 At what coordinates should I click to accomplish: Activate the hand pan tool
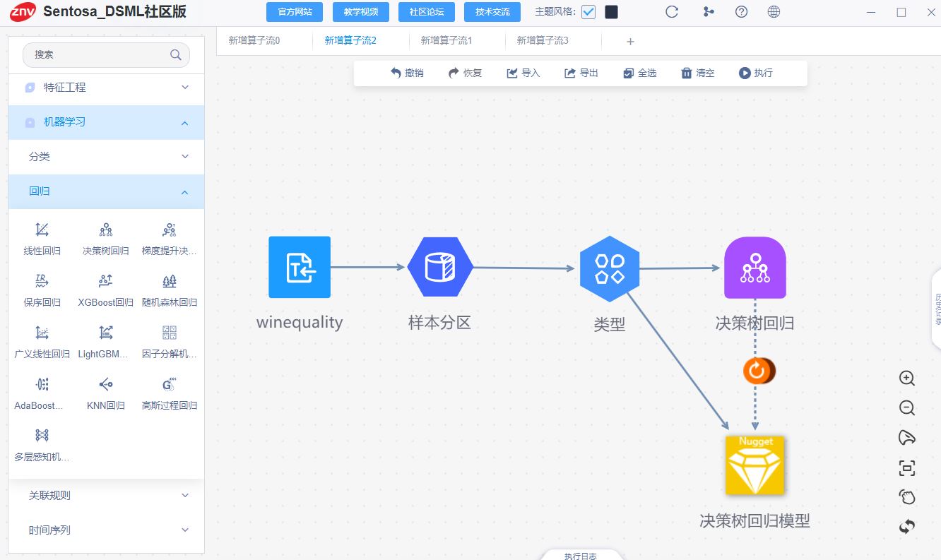click(907, 497)
